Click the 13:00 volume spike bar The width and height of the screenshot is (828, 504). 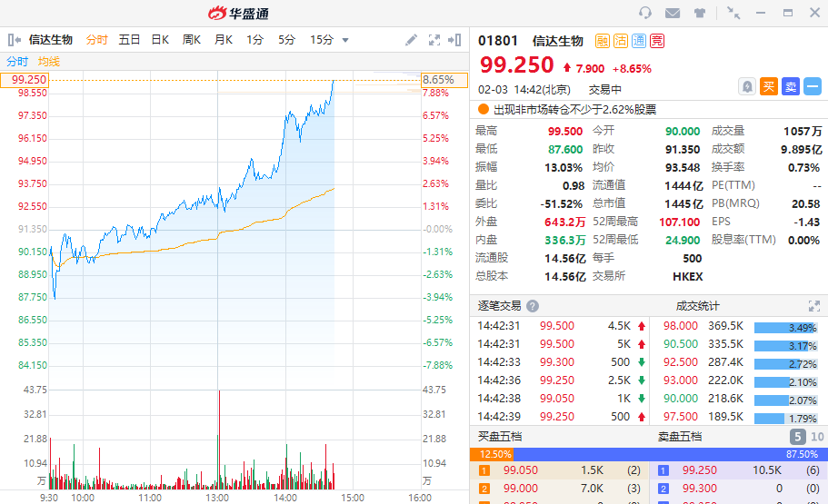coord(219,440)
